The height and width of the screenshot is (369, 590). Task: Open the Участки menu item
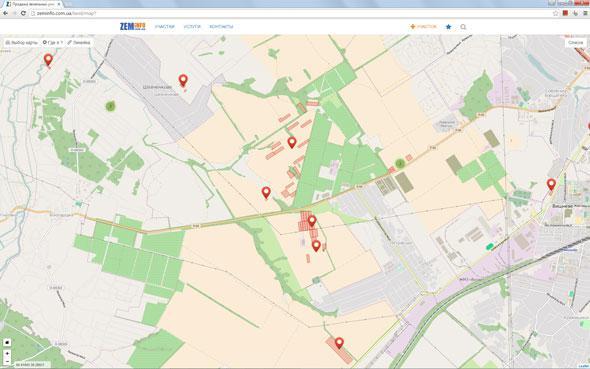click(165, 27)
